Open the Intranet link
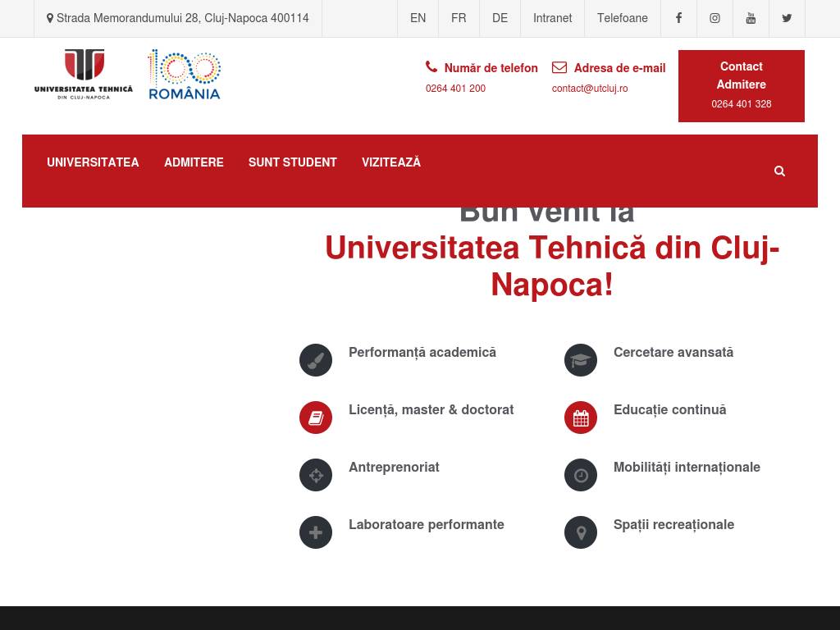This screenshot has width=840, height=630. pos(552,18)
